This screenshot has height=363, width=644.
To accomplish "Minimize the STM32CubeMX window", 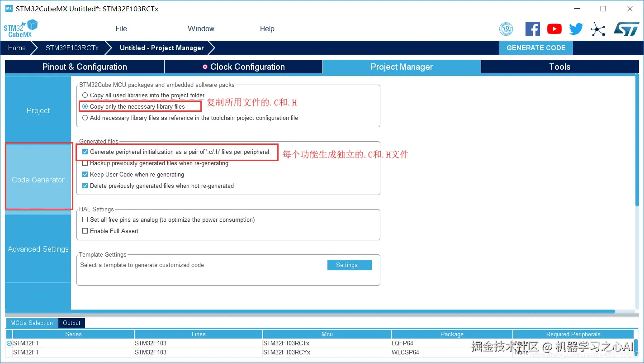I will pyautogui.click(x=577, y=9).
